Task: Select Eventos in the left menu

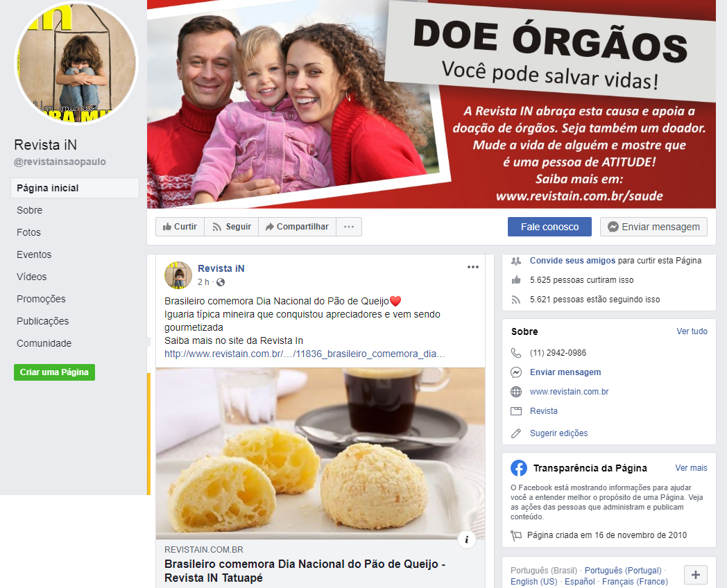Action: pyautogui.click(x=34, y=254)
